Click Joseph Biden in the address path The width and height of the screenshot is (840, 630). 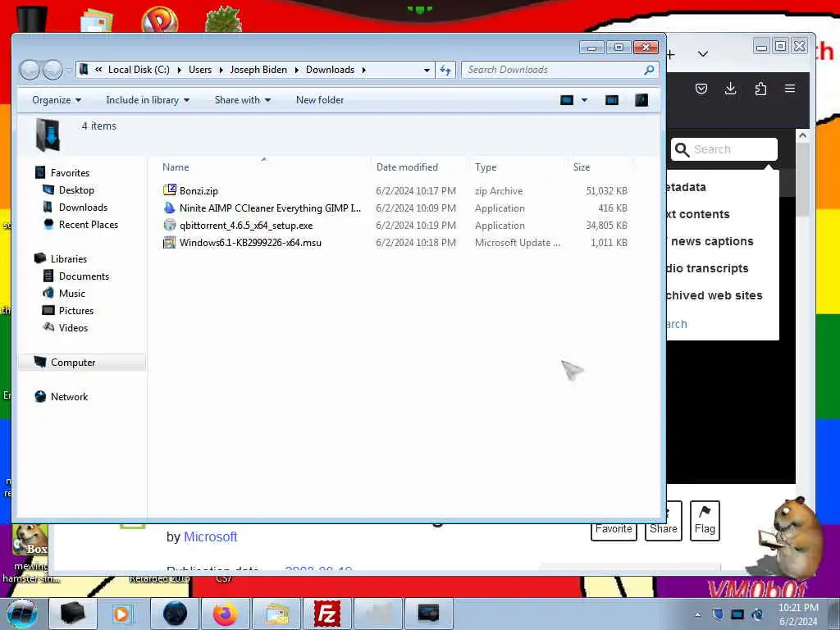point(258,70)
